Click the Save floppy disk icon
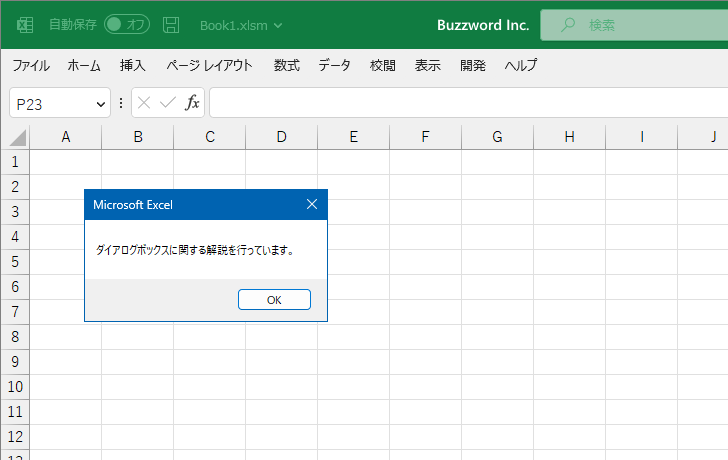The height and width of the screenshot is (460, 728). click(x=171, y=25)
